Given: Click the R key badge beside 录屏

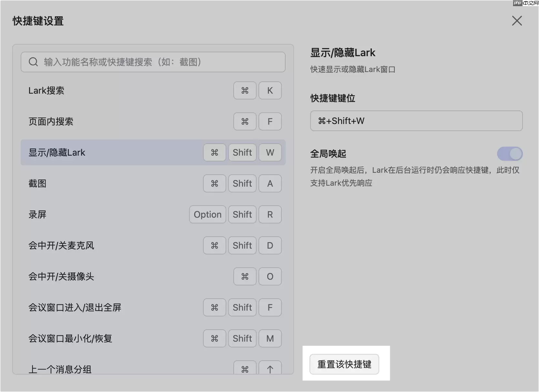Looking at the screenshot, I should [270, 214].
